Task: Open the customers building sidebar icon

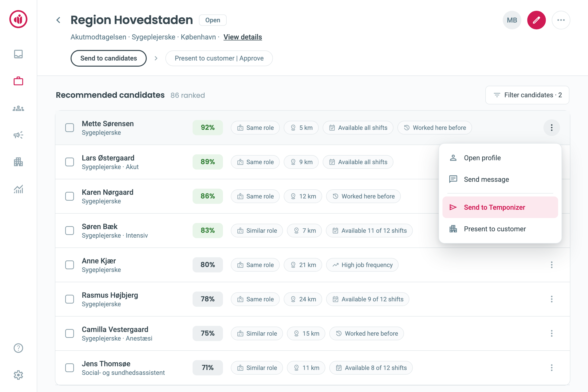Action: coord(18,162)
